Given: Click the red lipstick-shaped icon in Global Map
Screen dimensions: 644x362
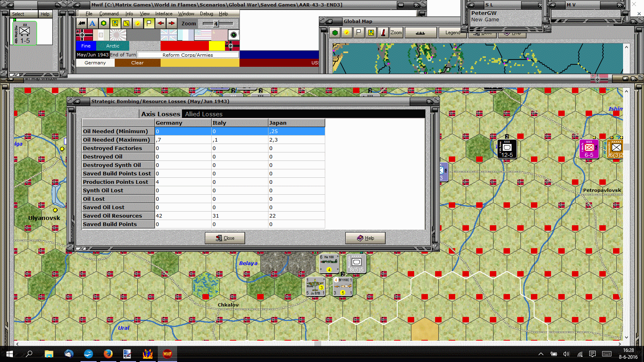Looking at the screenshot, I should 383,33.
